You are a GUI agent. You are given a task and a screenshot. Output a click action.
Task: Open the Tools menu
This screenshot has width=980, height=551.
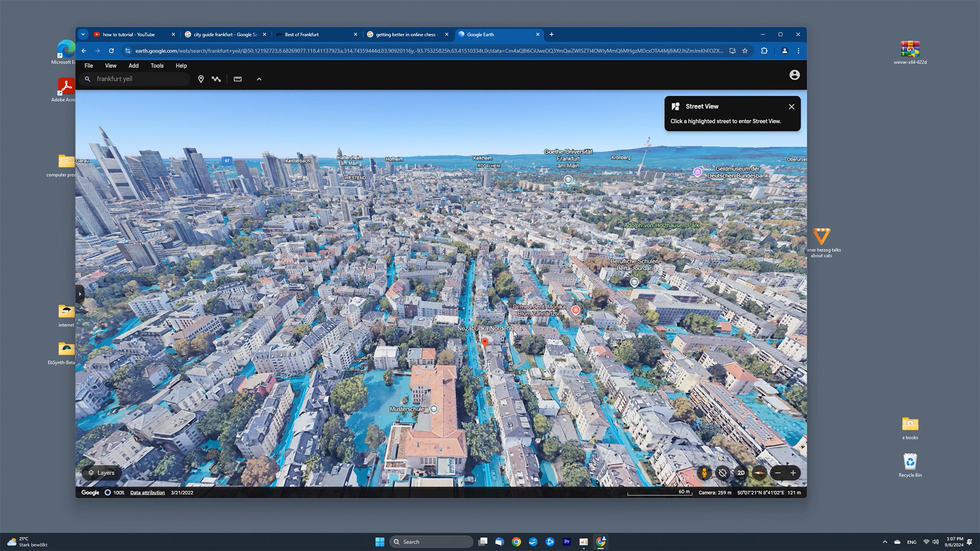(157, 66)
